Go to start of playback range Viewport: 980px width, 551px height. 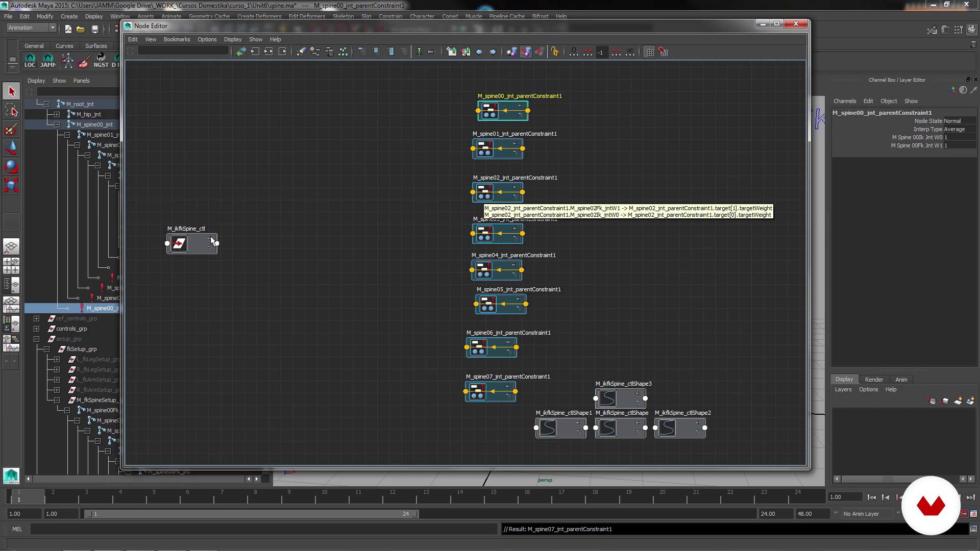click(872, 497)
